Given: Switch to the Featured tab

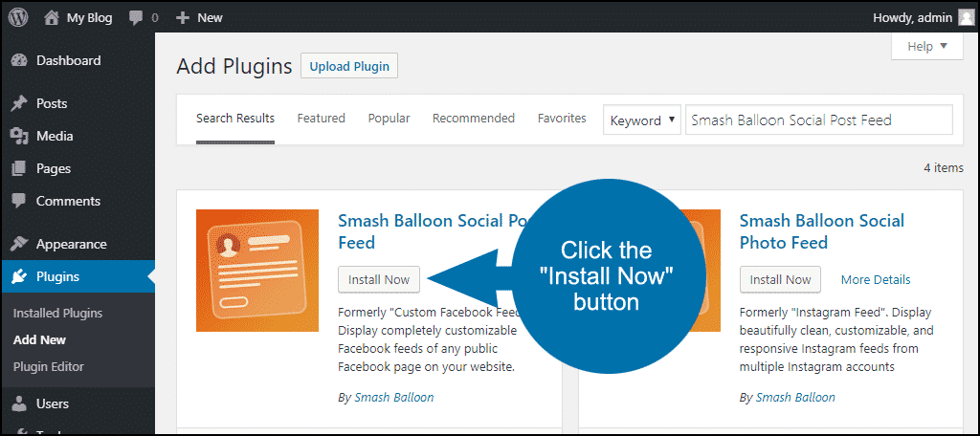Looking at the screenshot, I should (x=322, y=118).
